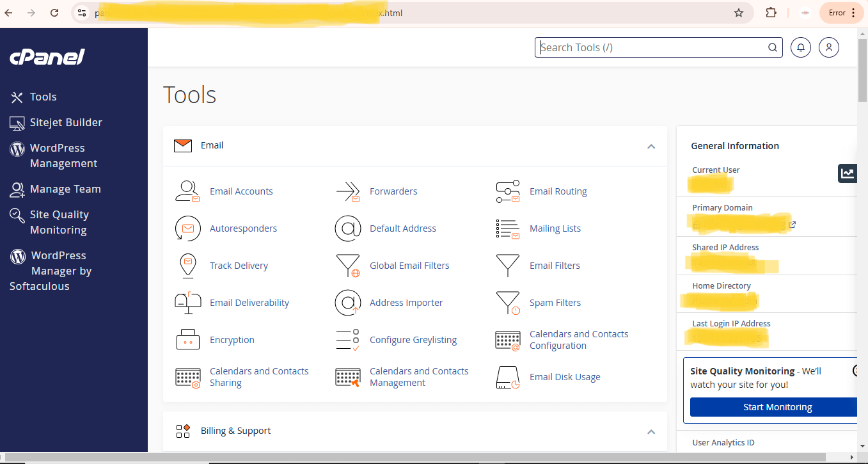The image size is (868, 464).
Task: Click the Shared IP Address label
Action: [x=725, y=248]
